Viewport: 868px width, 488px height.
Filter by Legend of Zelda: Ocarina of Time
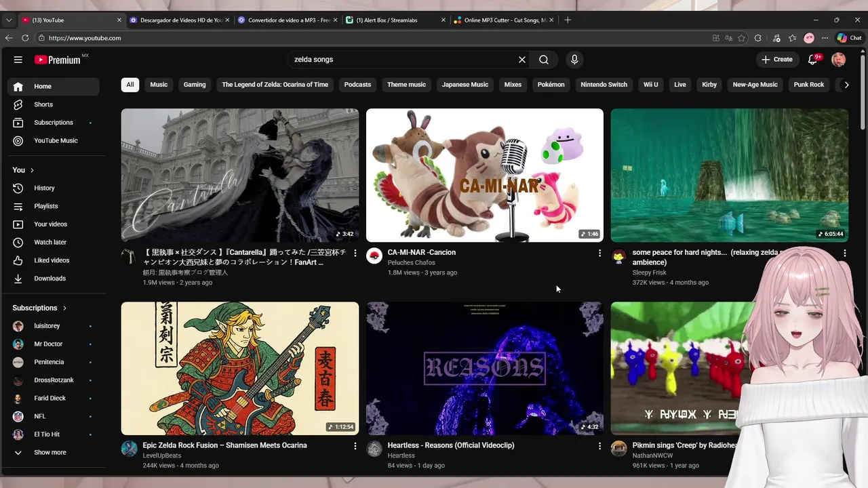[275, 85]
